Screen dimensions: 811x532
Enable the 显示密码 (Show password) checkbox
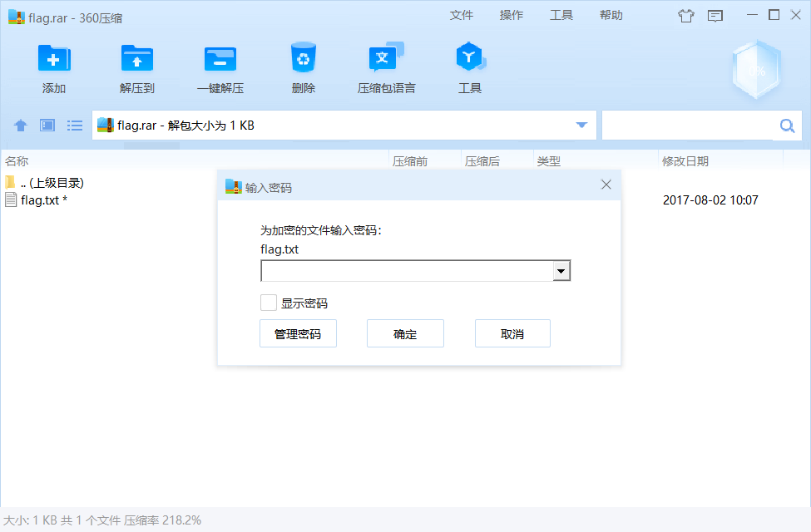tap(268, 302)
